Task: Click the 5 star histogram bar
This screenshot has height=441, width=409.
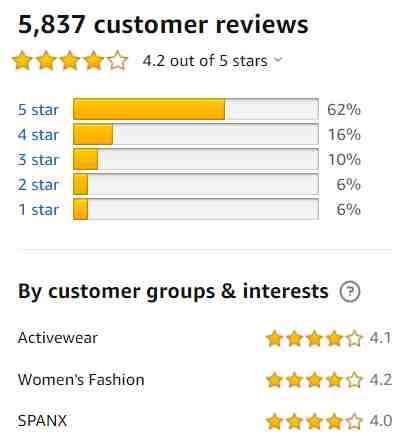Action: pyautogui.click(x=196, y=109)
